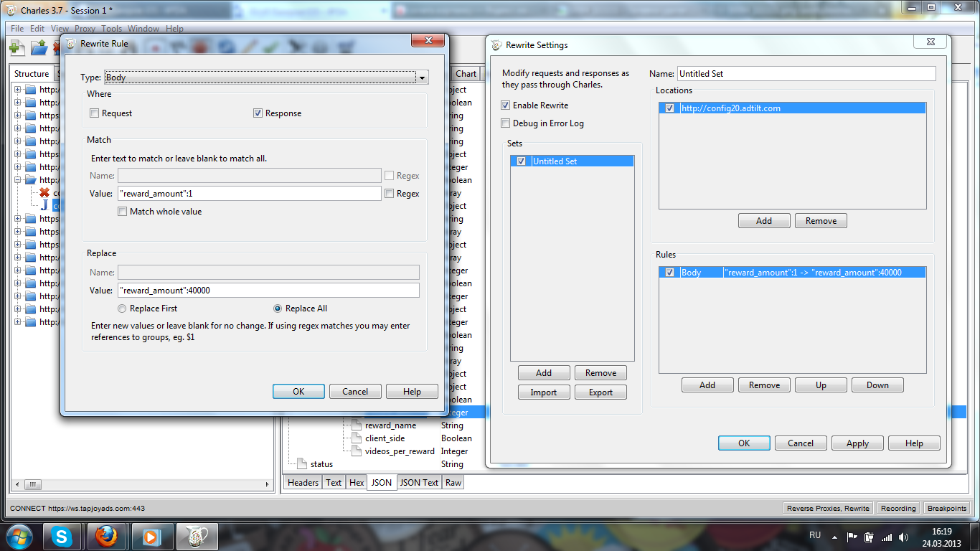This screenshot has height=551, width=980.
Task: Click the Replace Value input field
Action: tap(268, 291)
